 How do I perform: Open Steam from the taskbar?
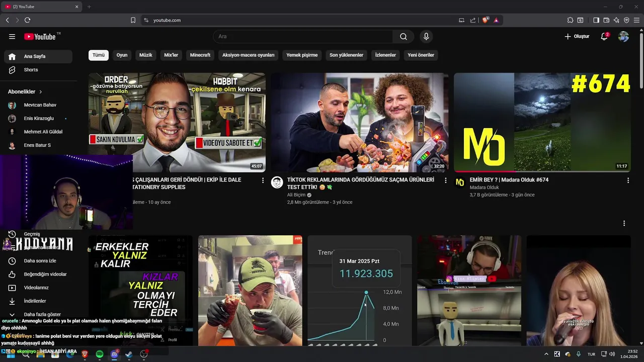point(129,354)
